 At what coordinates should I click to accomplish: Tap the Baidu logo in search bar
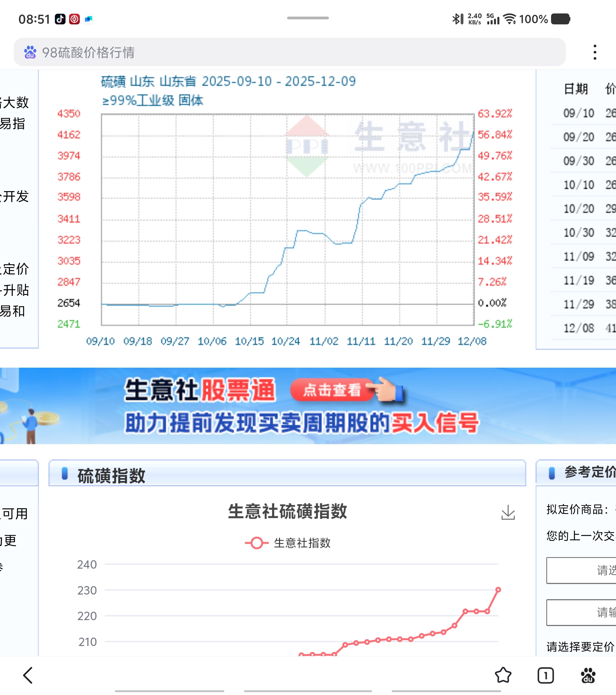tap(30, 52)
